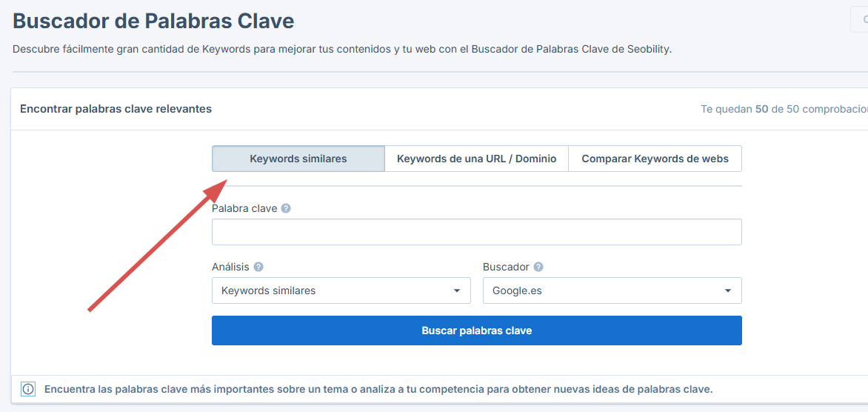The image size is (868, 412).
Task: Open the Buscador dropdown showing Google.es
Action: pos(612,290)
